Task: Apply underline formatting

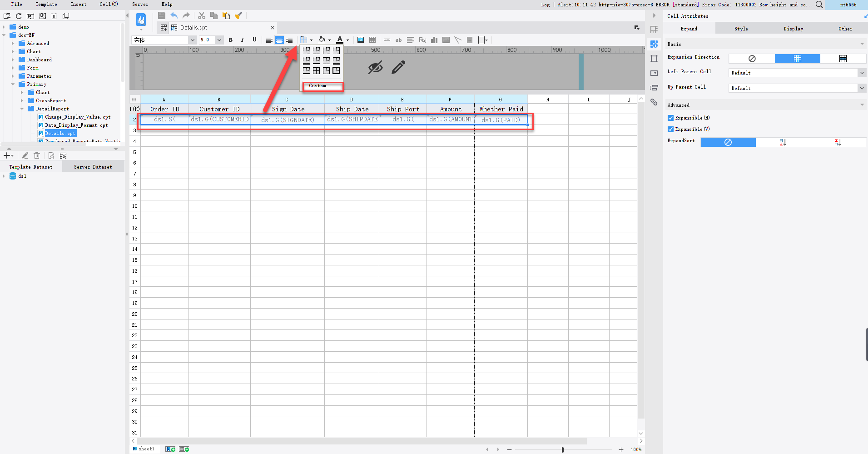Action: 254,40
